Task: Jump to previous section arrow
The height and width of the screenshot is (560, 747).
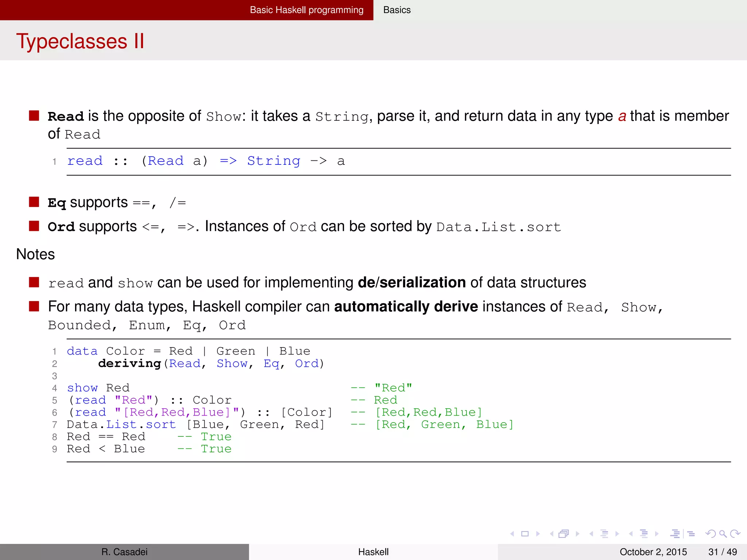Action: [631, 534]
